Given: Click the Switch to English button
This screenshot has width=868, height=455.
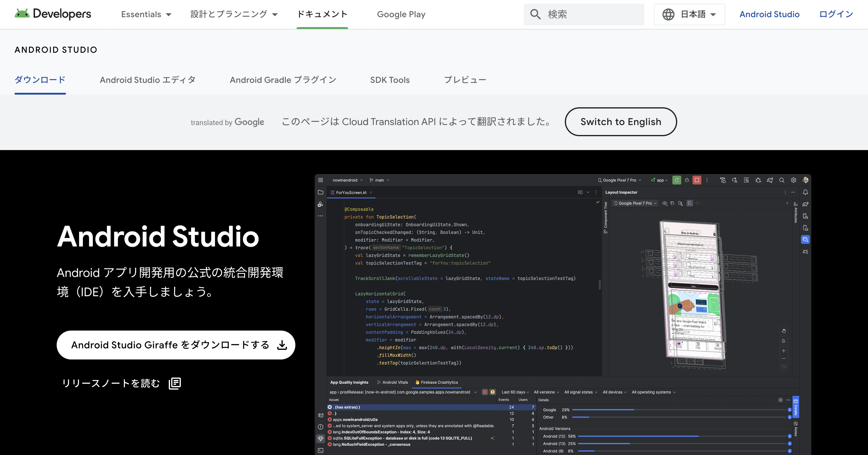Looking at the screenshot, I should [620, 121].
